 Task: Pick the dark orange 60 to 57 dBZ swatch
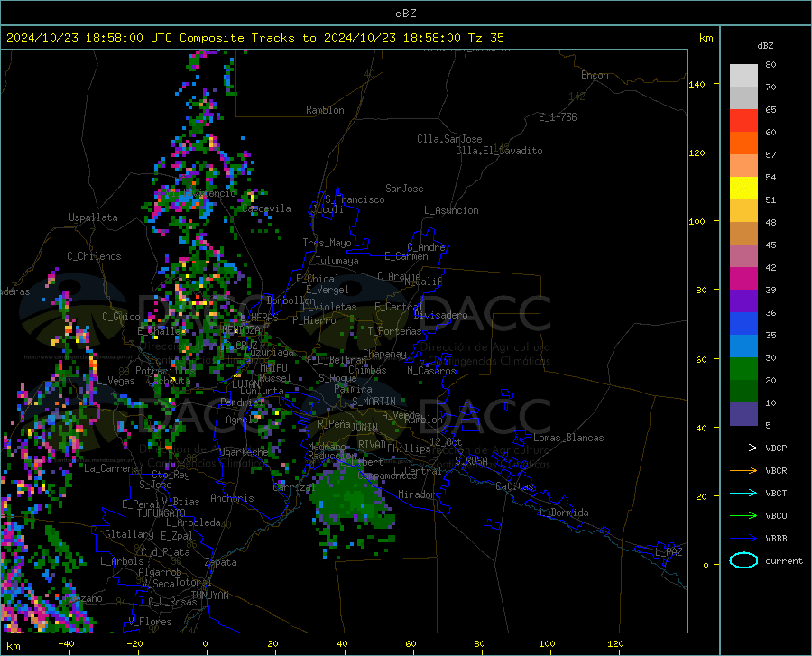coord(743,143)
